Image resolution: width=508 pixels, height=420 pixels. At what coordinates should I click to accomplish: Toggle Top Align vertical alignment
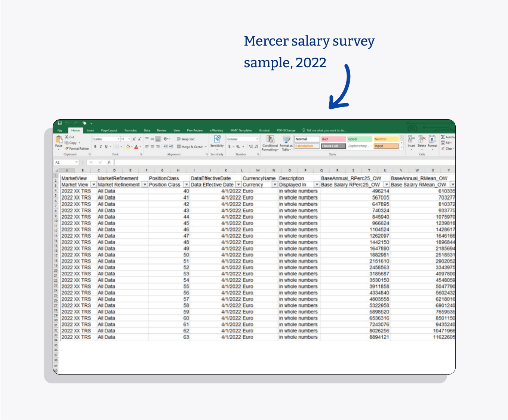pyautogui.click(x=147, y=139)
